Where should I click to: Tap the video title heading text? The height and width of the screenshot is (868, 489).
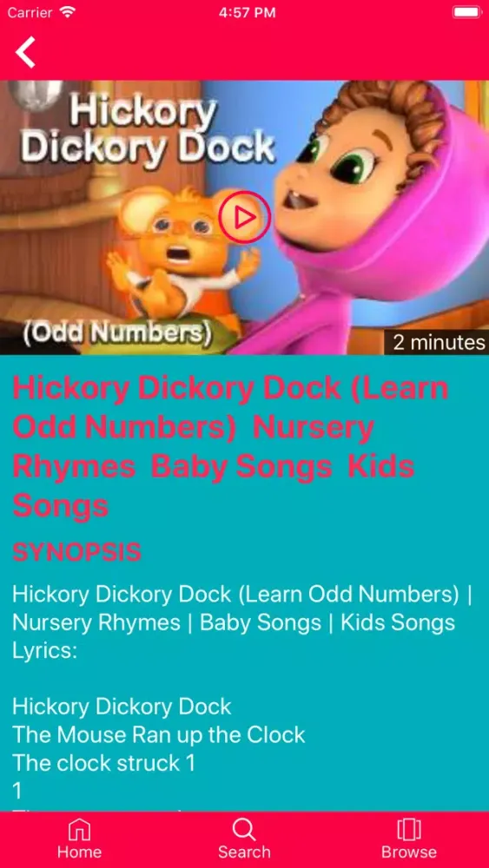(230, 447)
